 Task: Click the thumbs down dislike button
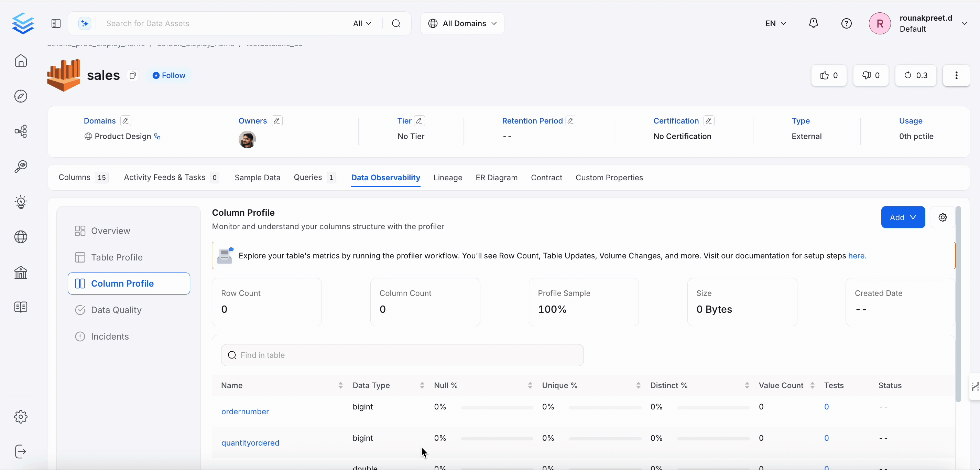click(870, 75)
